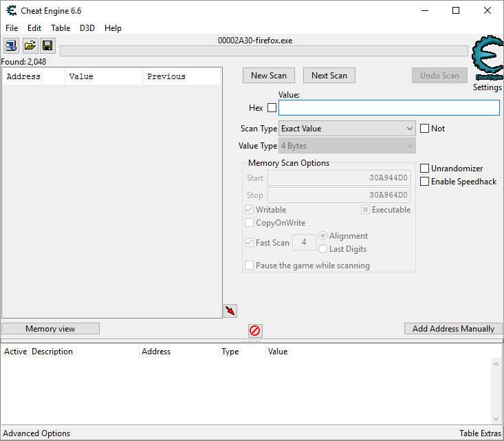Expand the Scan Type dropdown

[x=347, y=129]
